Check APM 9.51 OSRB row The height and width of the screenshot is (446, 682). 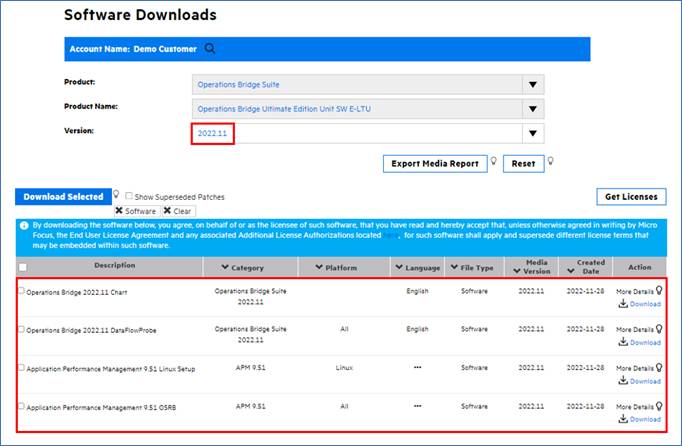(x=21, y=406)
